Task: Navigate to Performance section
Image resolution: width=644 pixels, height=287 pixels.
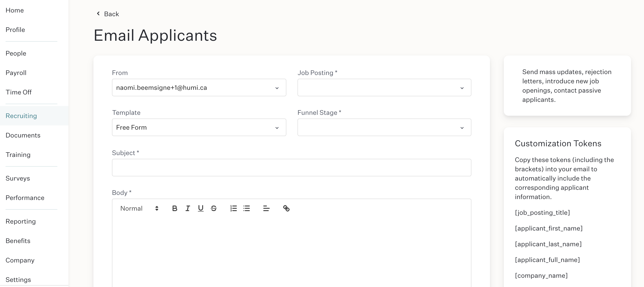Action: pyautogui.click(x=25, y=198)
